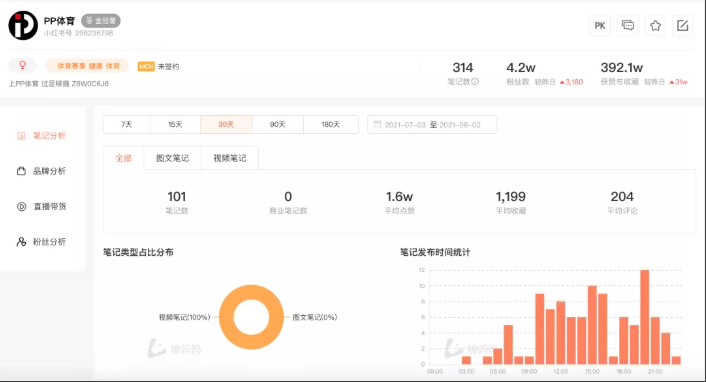706x382 pixels.
Task: Switch to the 图文笔记 tab
Action: [x=172, y=158]
